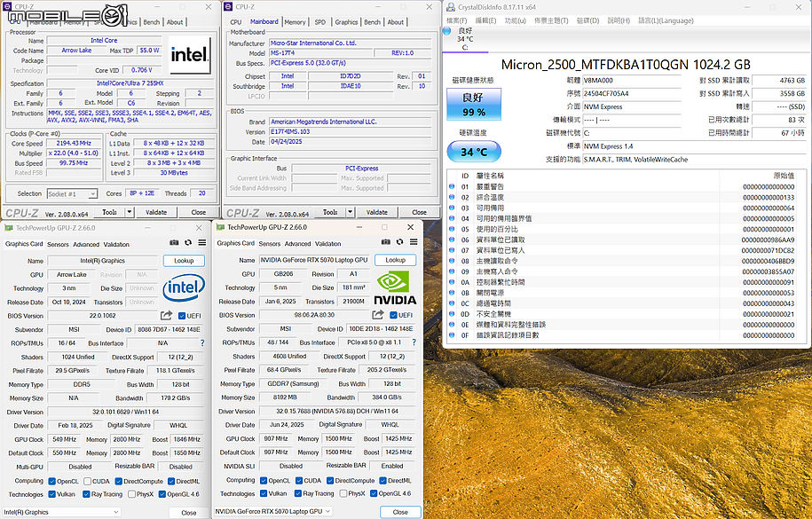Click the GPU-Z title icon of the NVIDIA window
The image size is (812, 519).
tap(220, 227)
